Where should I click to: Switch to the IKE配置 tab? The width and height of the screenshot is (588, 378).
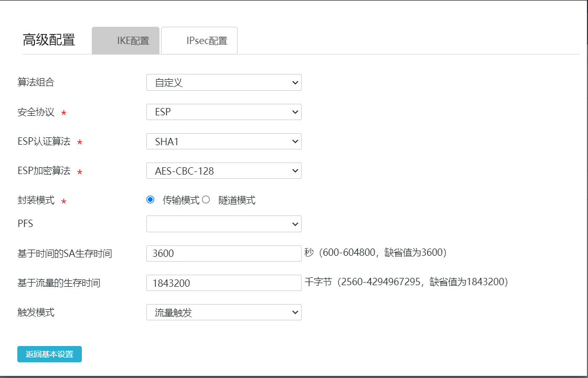pyautogui.click(x=125, y=40)
